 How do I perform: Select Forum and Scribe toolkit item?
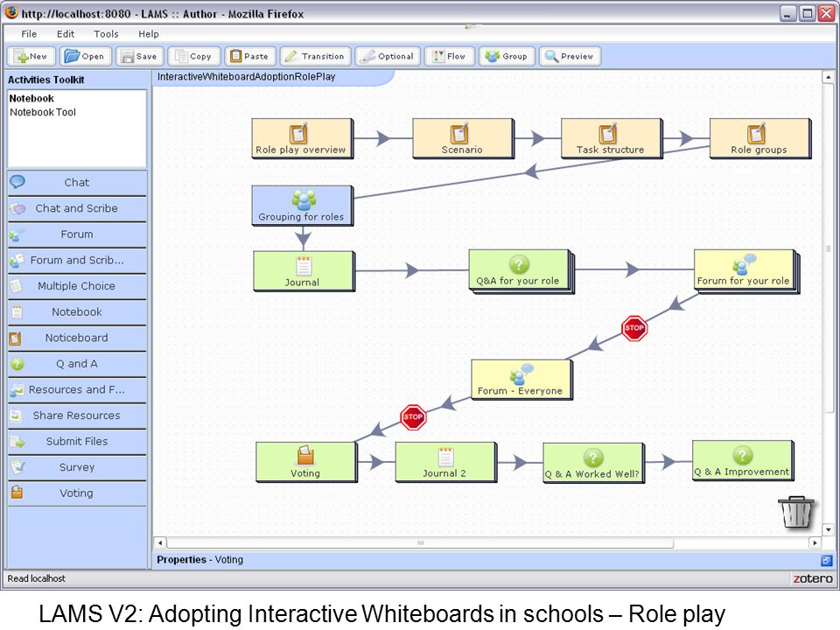pyautogui.click(x=77, y=261)
